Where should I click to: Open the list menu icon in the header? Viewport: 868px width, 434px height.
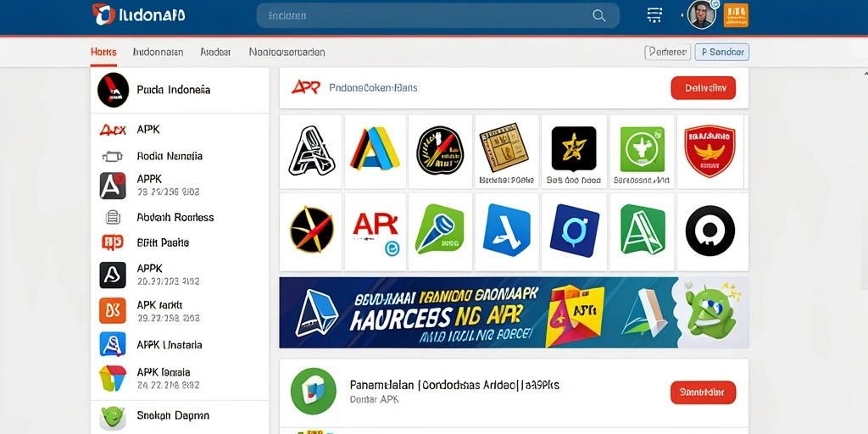point(654,15)
